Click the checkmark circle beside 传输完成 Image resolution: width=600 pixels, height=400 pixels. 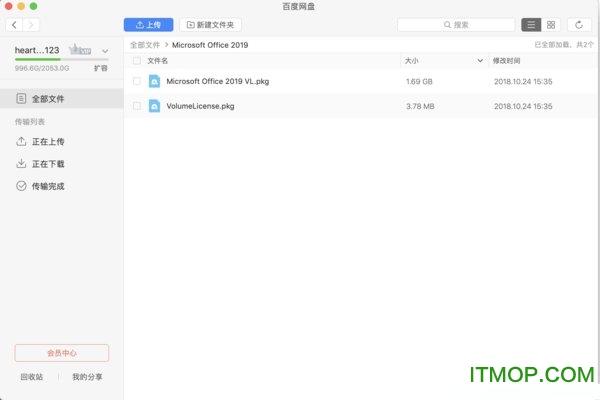pos(21,186)
